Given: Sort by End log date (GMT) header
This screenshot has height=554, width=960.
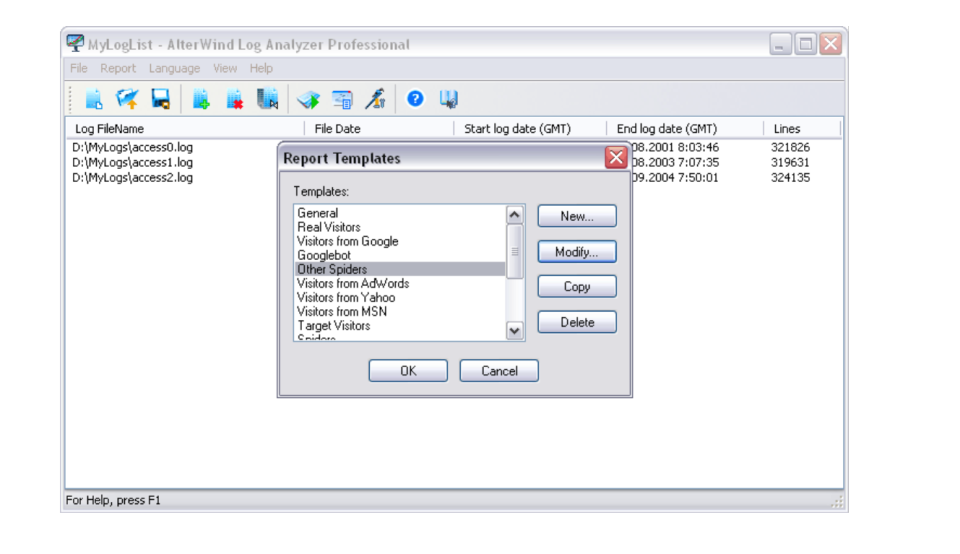Looking at the screenshot, I should (685, 129).
